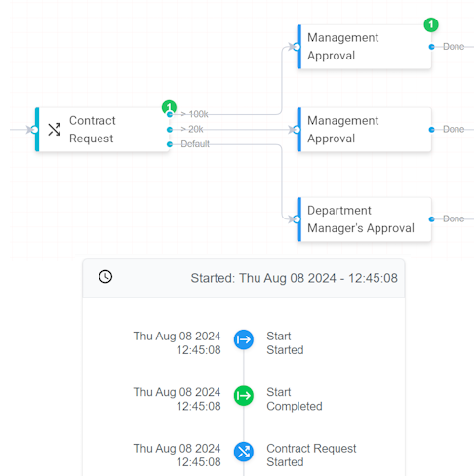Click the blue Start Started timeline icon

click(x=244, y=339)
